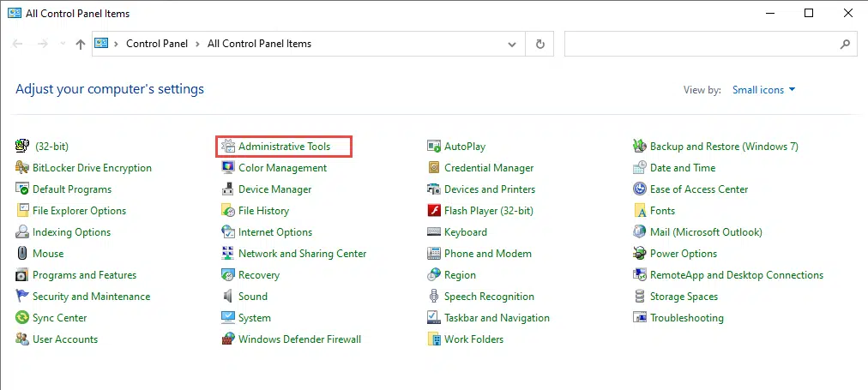Click the Devices and Printers icon
Image resolution: width=868 pixels, height=390 pixels.
434,189
